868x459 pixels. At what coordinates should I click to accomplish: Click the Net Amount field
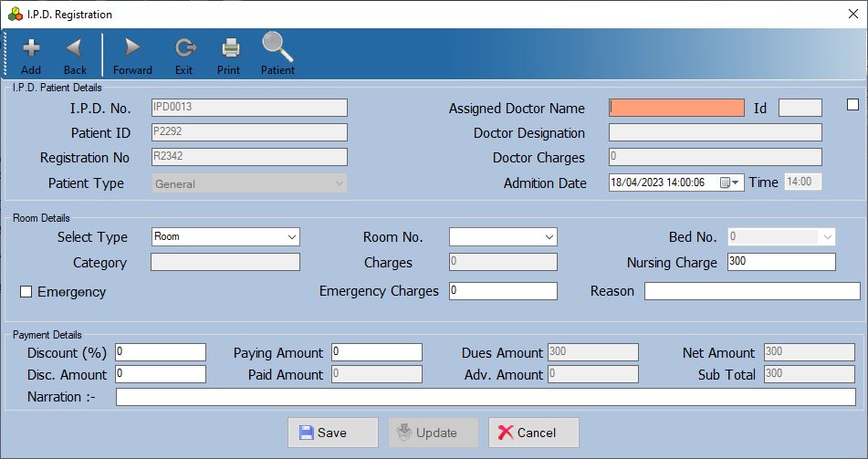pos(810,352)
